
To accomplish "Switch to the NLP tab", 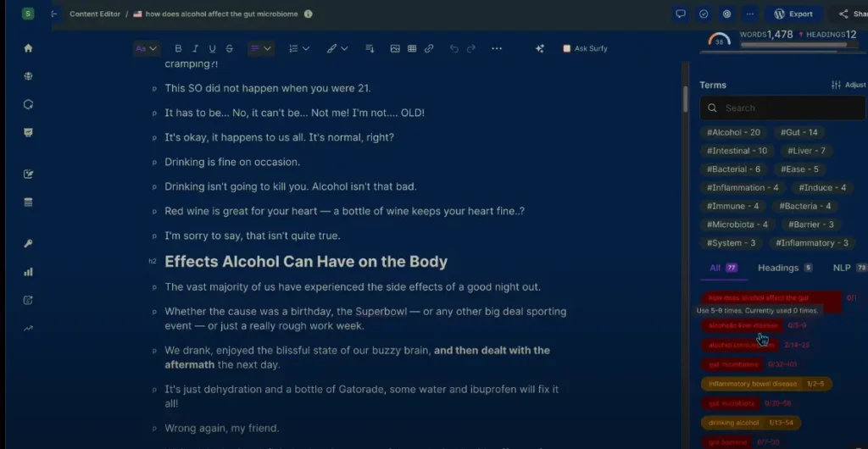I will pos(849,268).
